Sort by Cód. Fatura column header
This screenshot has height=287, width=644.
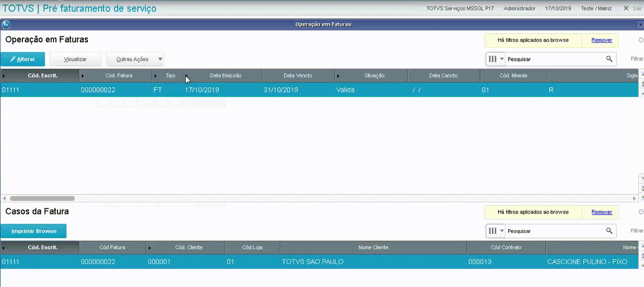[x=116, y=76]
